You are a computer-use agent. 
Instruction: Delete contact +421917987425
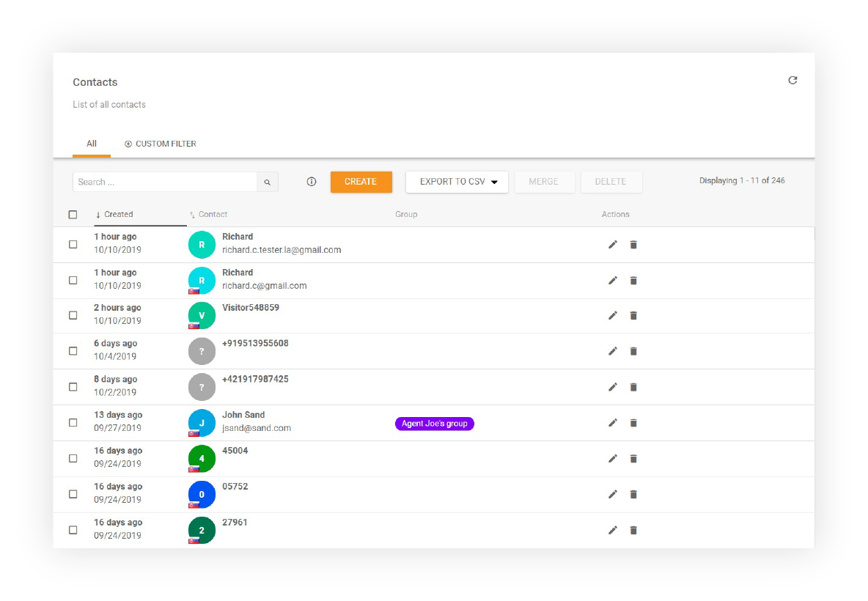click(633, 387)
